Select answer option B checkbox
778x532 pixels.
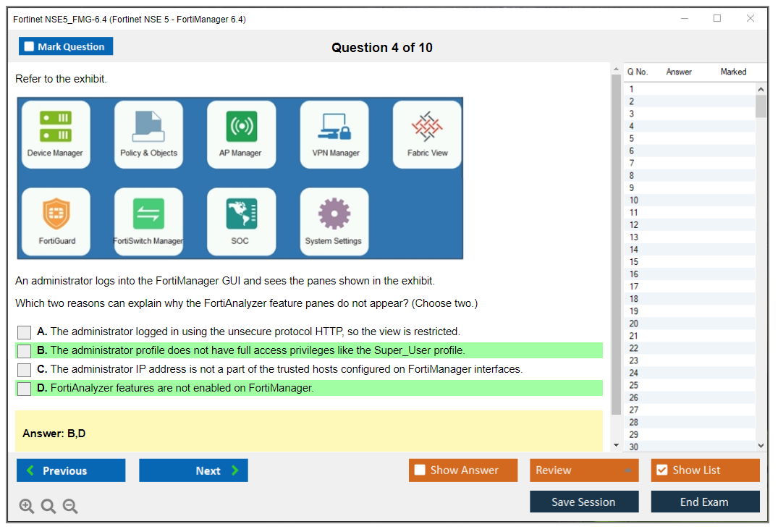point(25,351)
